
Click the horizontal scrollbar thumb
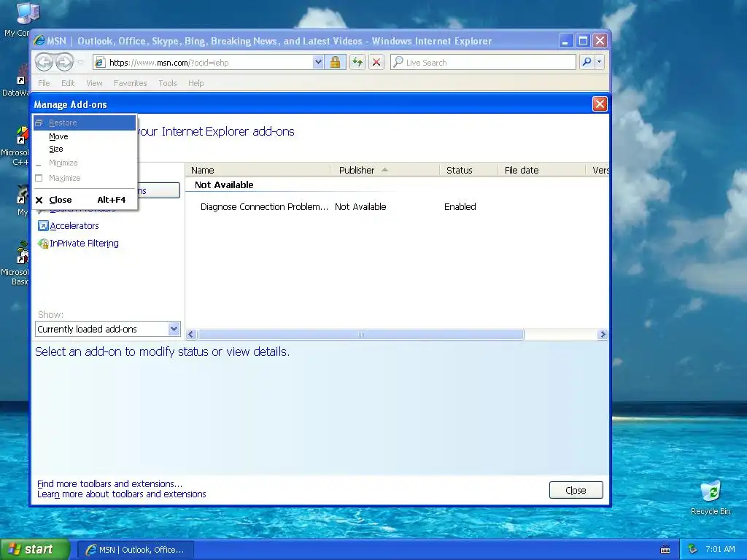coord(360,334)
